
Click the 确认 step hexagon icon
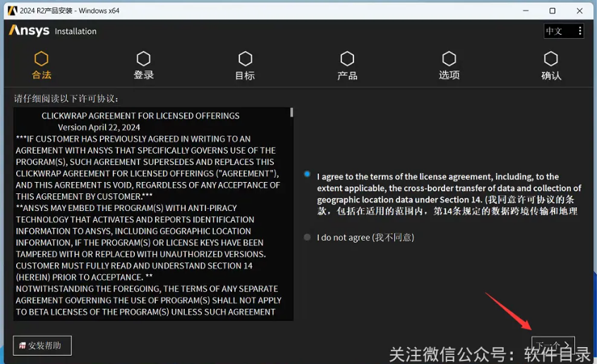[551, 59]
